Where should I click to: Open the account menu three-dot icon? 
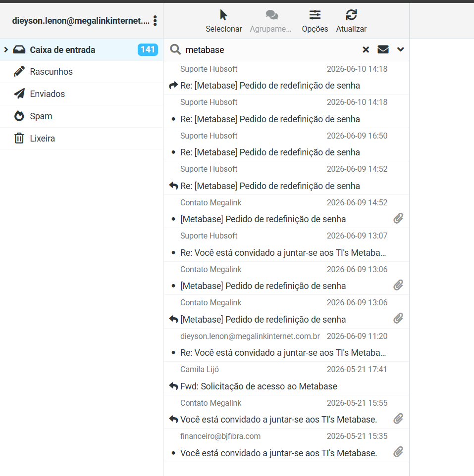click(155, 21)
